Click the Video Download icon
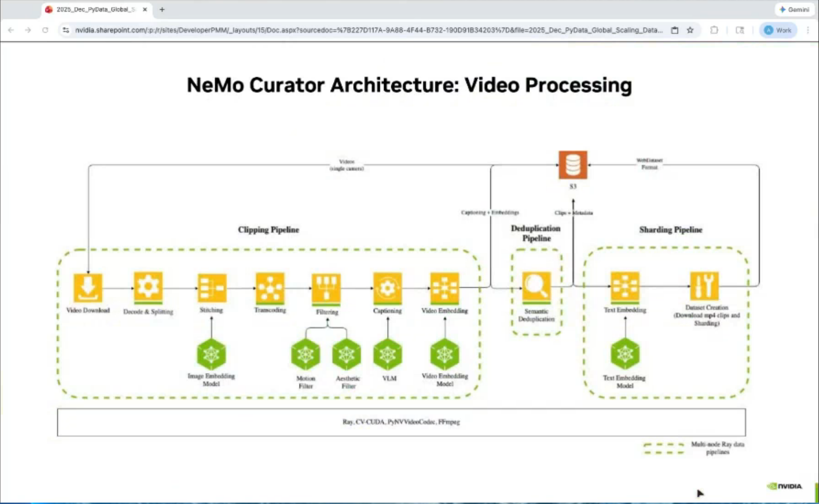This screenshot has height=504, width=819. pyautogui.click(x=88, y=287)
